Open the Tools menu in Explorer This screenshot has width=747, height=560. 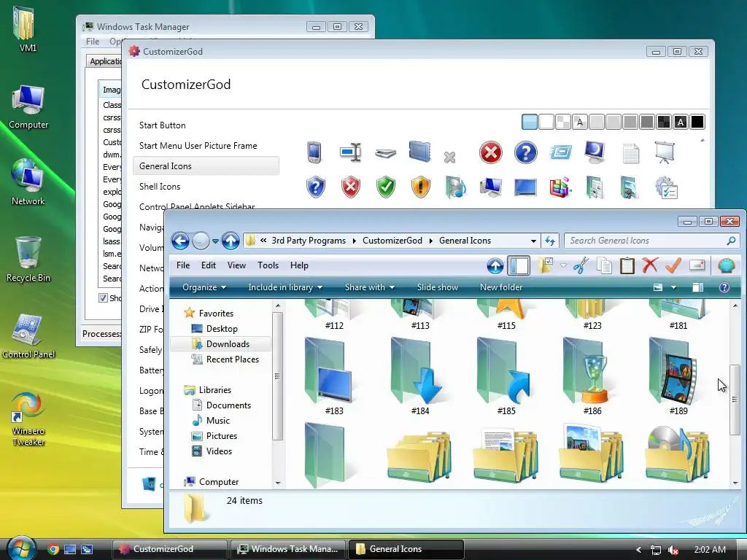[268, 265]
